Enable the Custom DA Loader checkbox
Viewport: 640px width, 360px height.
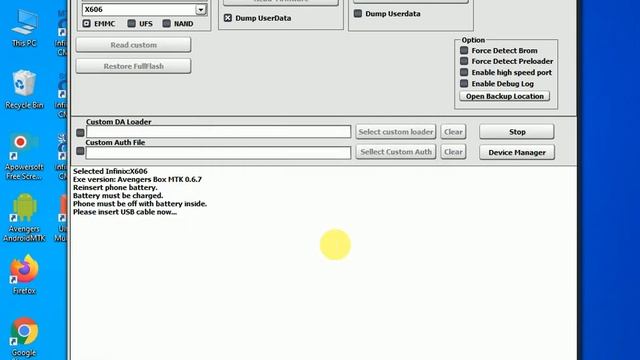(80, 133)
